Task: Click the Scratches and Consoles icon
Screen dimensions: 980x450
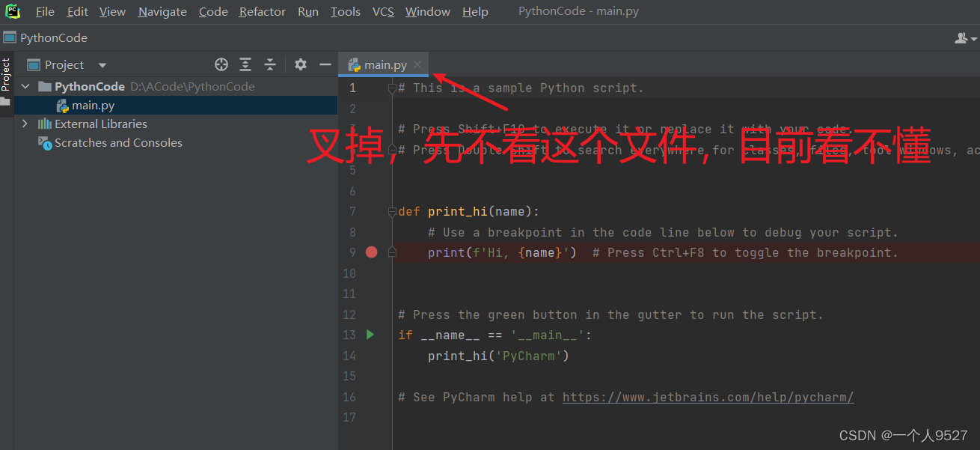Action: 45,142
